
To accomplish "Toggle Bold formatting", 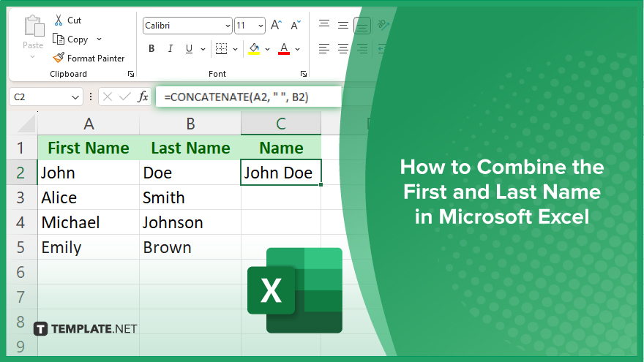I will (151, 49).
